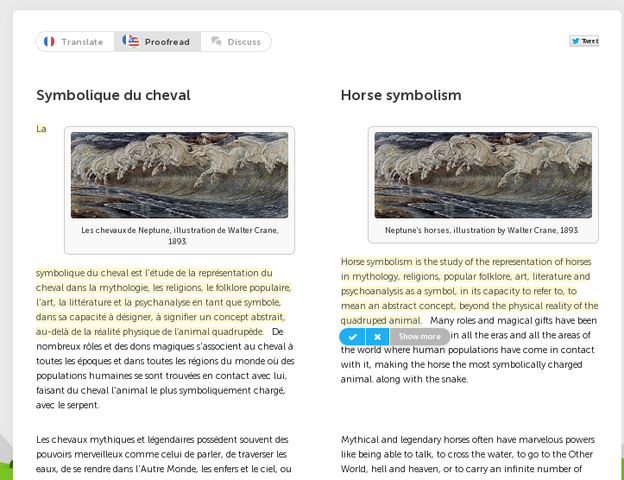The height and width of the screenshot is (480, 624).
Task: Select the highlighted word 'La'
Action: click(x=41, y=129)
